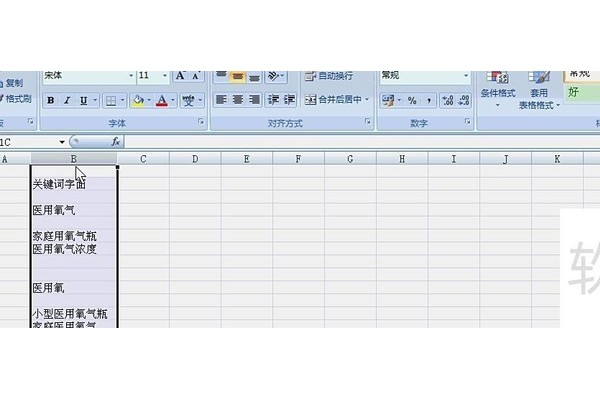Viewport: 600px width, 400px height.
Task: Open the 宋体 font name dropdown
Action: (x=131, y=75)
